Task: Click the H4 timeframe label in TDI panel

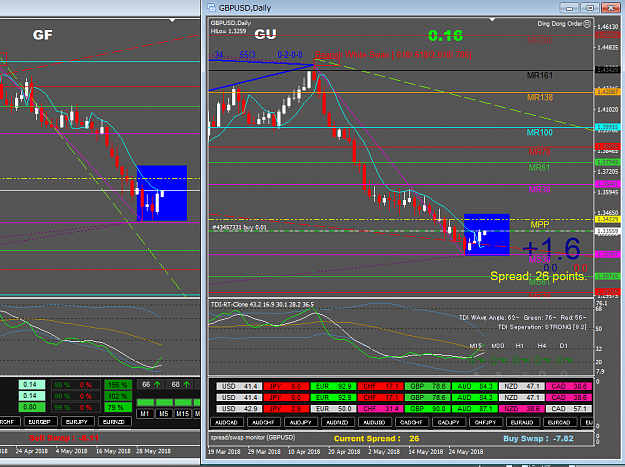Action: (x=542, y=346)
